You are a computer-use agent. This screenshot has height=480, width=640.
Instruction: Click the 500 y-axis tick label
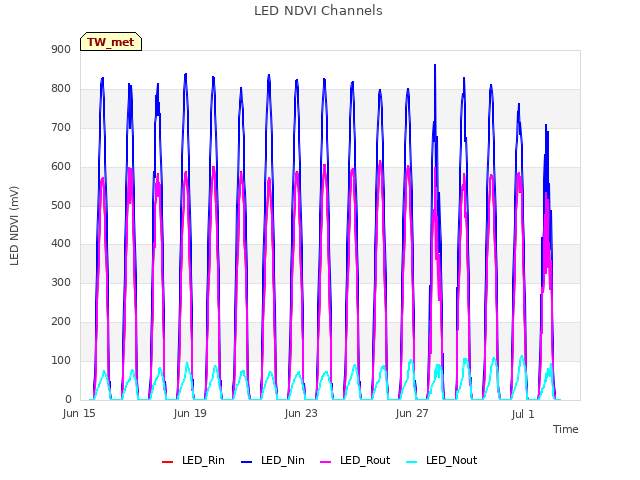(61, 205)
